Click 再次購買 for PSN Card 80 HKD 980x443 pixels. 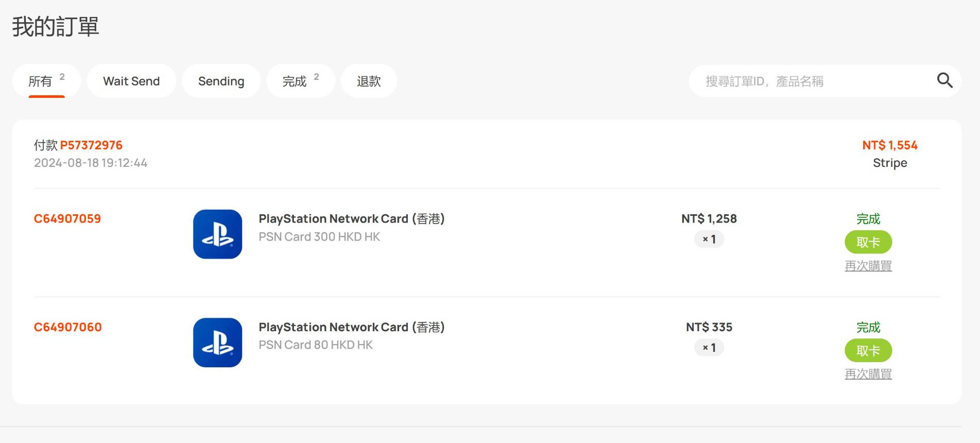868,374
